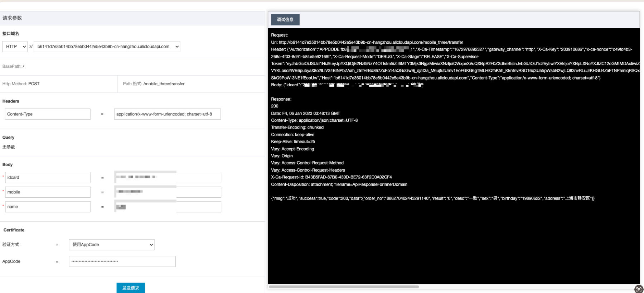Click the Http Method: POST text
The width and height of the screenshot is (644, 293).
[21, 84]
